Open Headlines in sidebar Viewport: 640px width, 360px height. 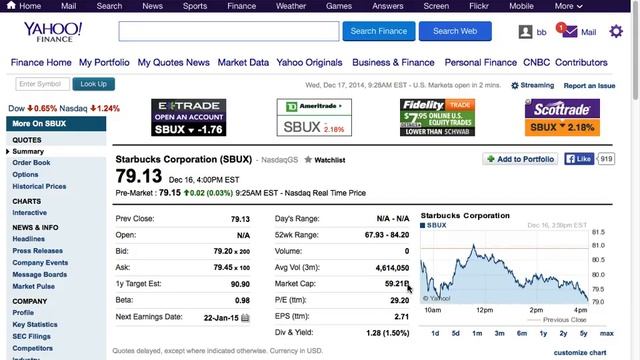[29, 239]
